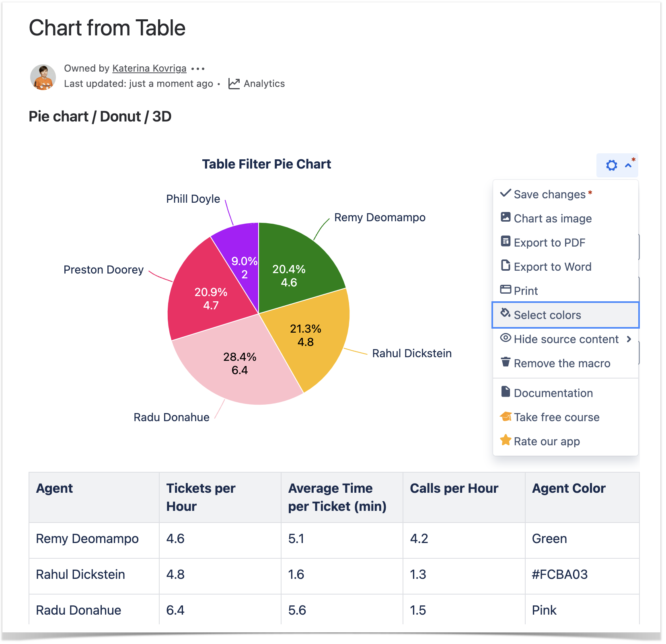666x644 pixels.
Task: Open the three-dot menu next to owner
Action: coord(198,69)
